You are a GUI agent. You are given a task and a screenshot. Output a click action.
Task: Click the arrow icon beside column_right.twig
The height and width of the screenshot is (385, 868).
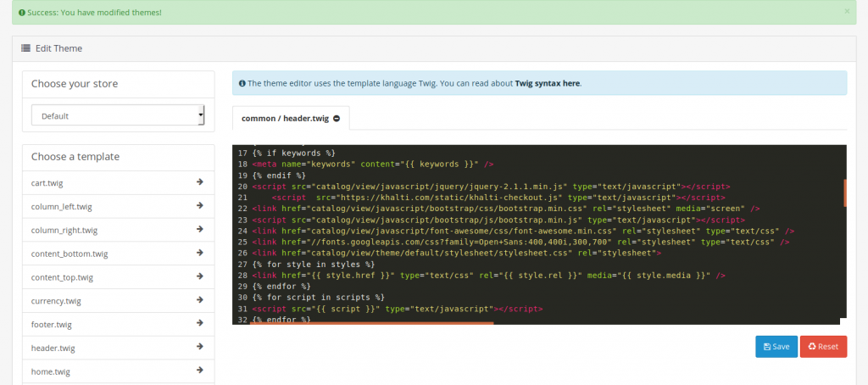click(x=199, y=229)
